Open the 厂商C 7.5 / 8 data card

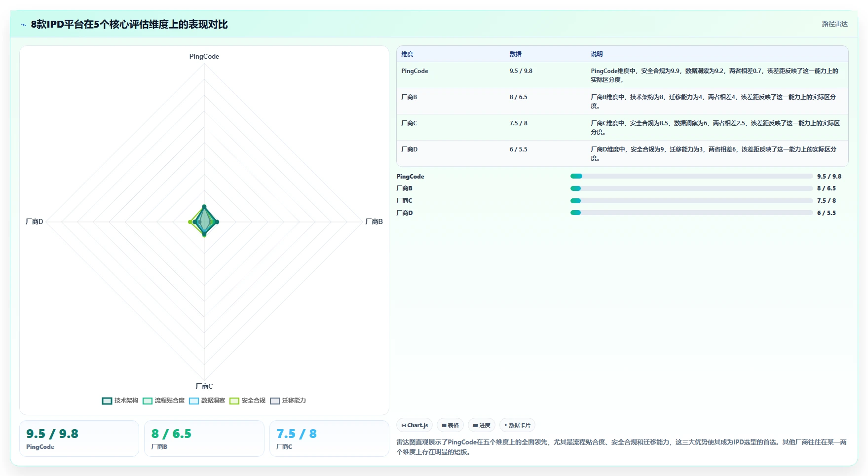click(x=329, y=439)
